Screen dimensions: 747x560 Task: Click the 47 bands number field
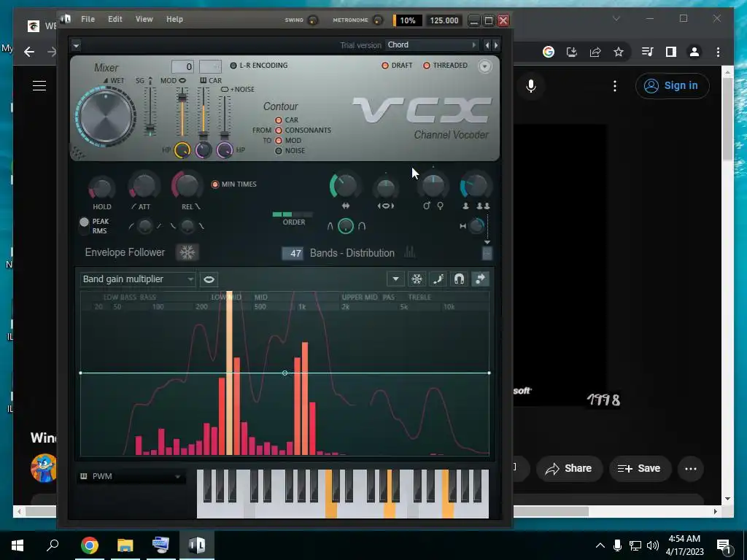pos(293,253)
